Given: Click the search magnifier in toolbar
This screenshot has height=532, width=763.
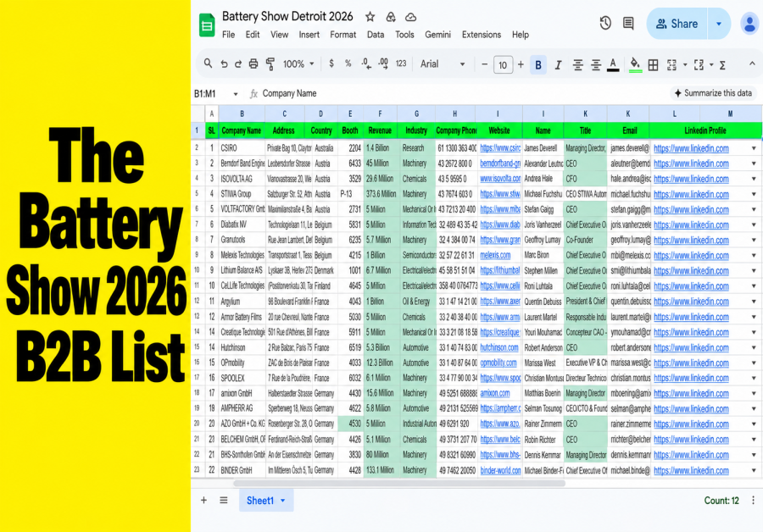Looking at the screenshot, I should tap(208, 64).
